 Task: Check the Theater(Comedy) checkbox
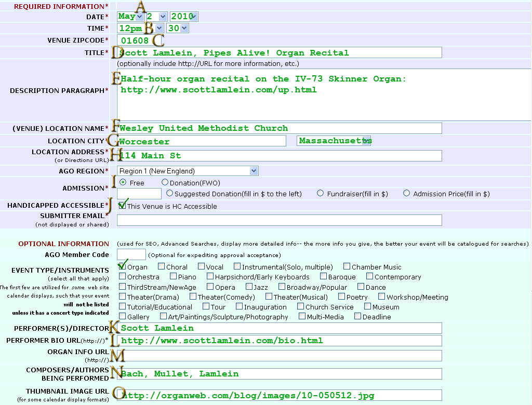193,296
